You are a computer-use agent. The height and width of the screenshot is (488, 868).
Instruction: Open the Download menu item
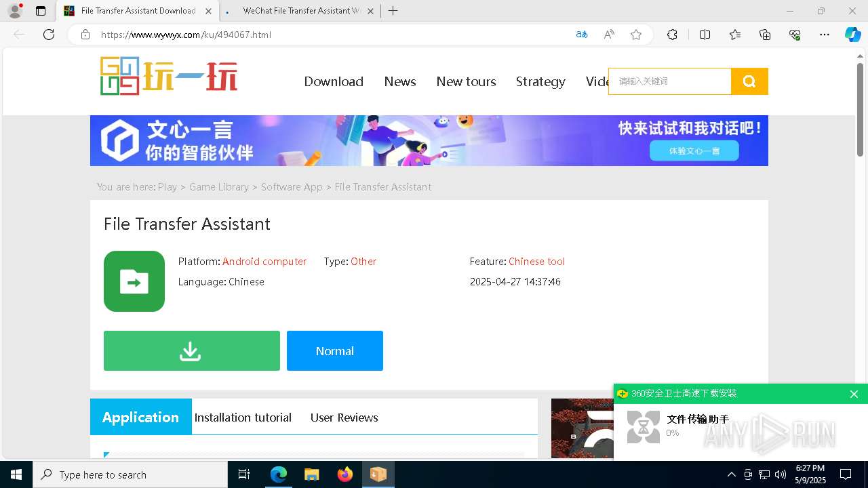coord(334,81)
